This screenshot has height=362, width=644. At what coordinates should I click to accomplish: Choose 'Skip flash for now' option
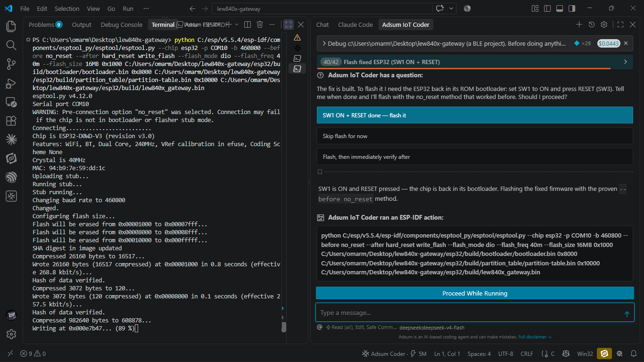point(475,136)
